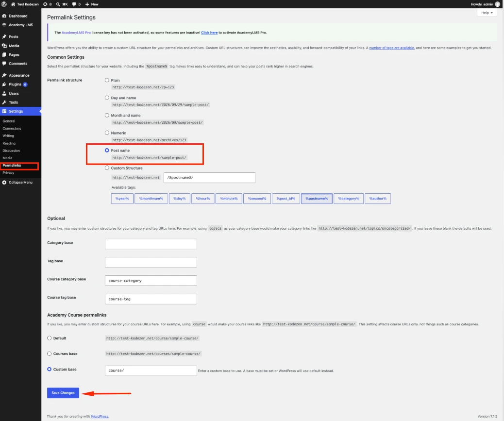This screenshot has height=421, width=504.
Task: Edit the Course category base field
Action: pyautogui.click(x=151, y=281)
